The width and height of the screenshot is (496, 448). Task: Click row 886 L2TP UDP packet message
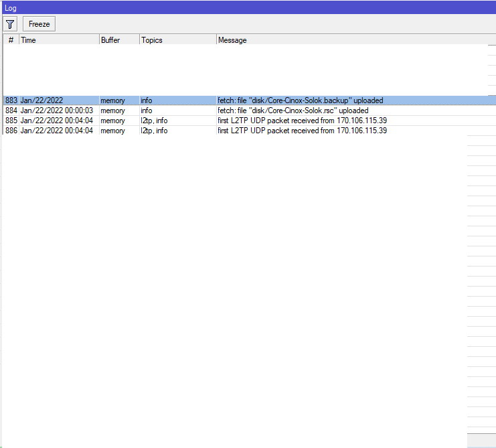[302, 131]
